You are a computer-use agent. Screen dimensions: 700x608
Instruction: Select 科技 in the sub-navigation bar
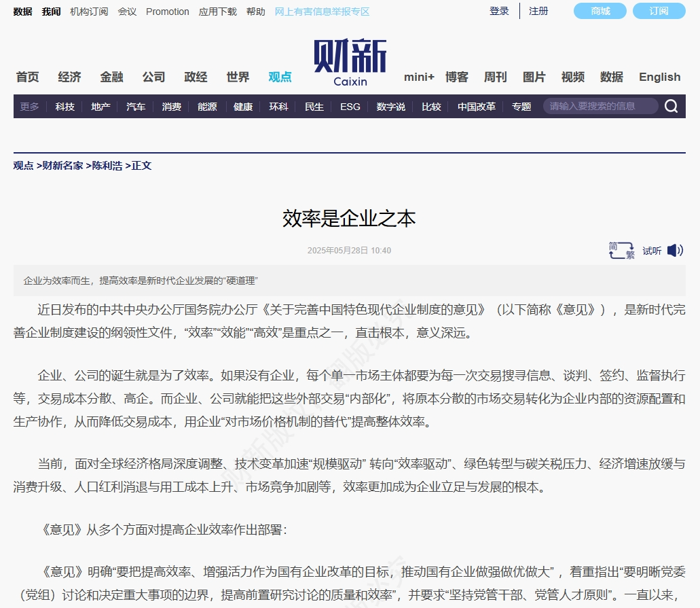pos(65,106)
